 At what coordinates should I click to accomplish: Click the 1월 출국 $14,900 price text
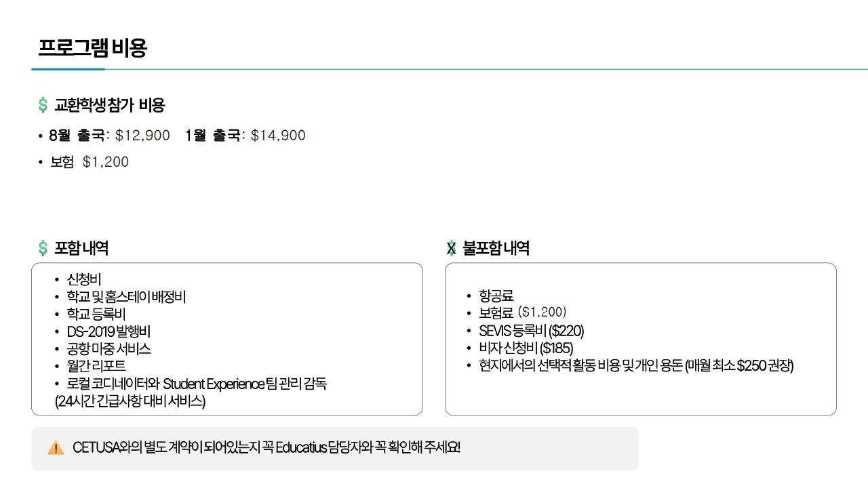pyautogui.click(x=245, y=136)
